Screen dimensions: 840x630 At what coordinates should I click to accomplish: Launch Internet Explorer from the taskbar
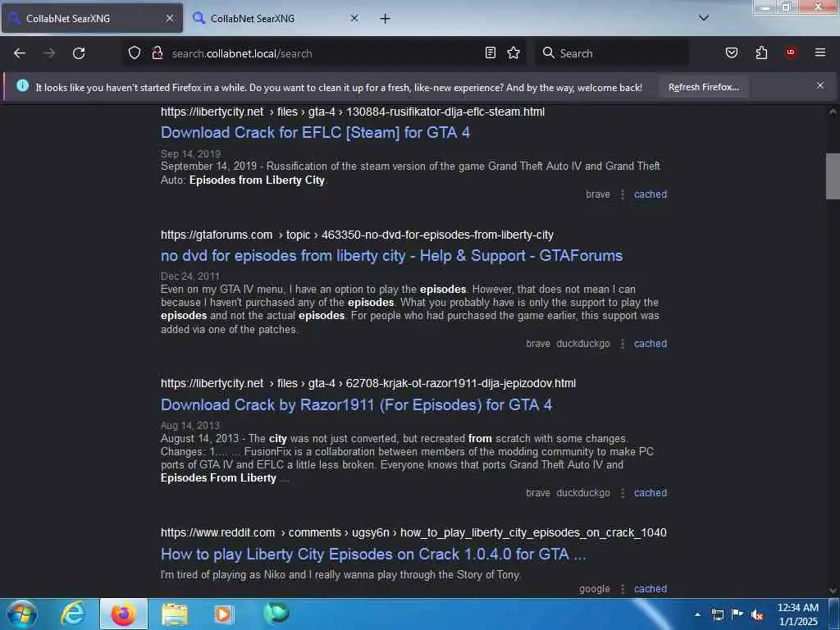(x=73, y=614)
